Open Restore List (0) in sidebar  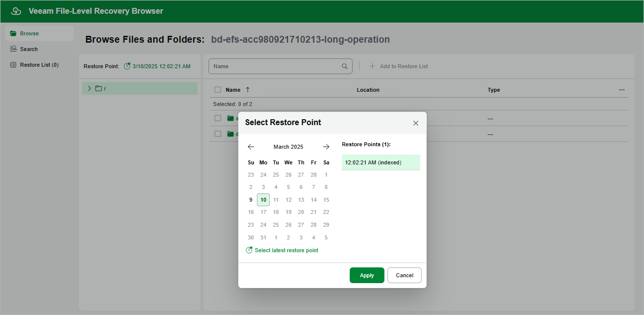pos(39,65)
